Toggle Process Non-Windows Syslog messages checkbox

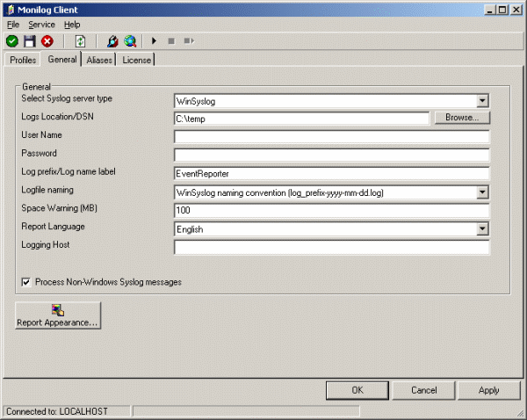(x=25, y=282)
